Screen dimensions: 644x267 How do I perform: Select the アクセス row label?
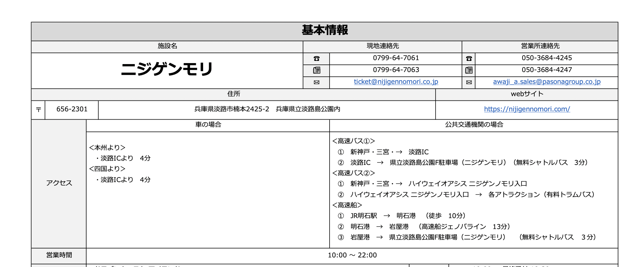pos(59,183)
